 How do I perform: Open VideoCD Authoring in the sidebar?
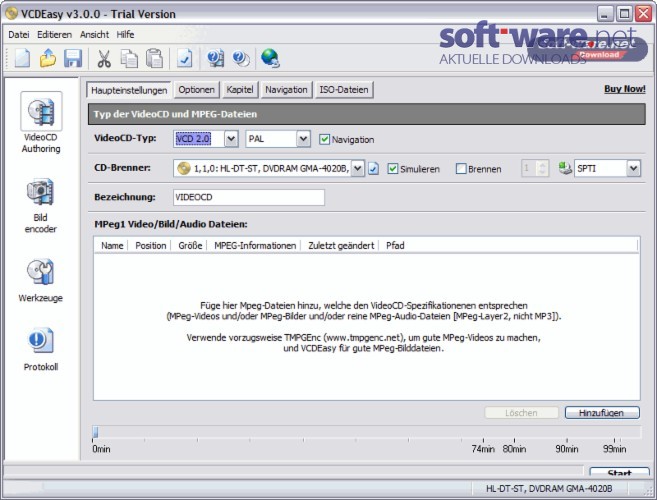click(41, 123)
